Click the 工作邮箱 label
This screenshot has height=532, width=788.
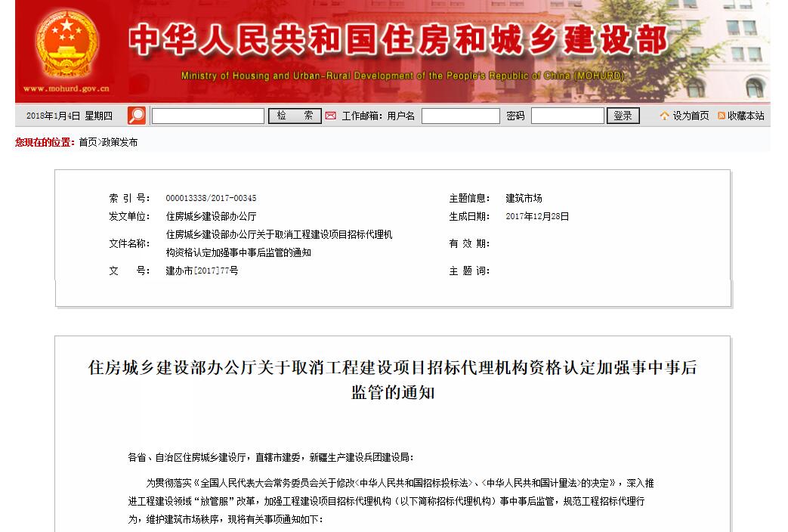tap(362, 116)
